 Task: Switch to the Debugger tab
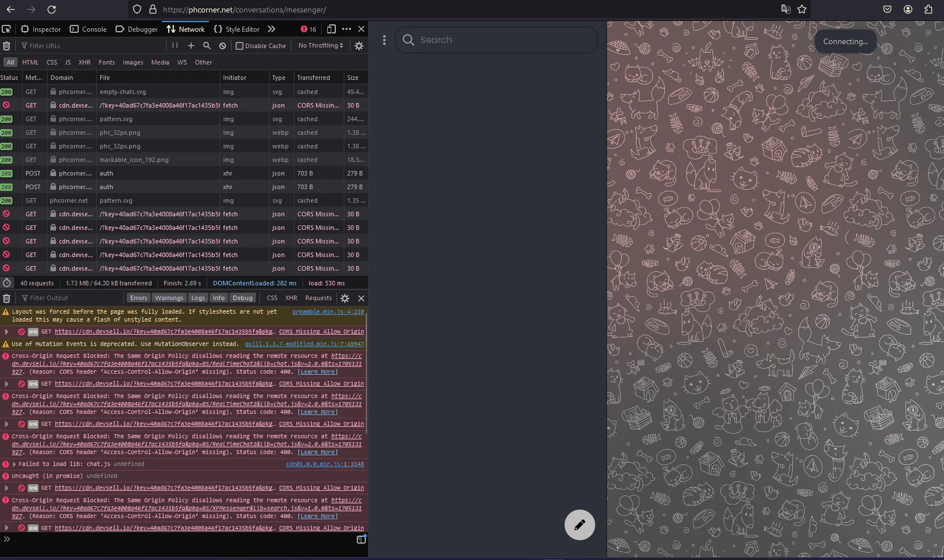(x=136, y=29)
